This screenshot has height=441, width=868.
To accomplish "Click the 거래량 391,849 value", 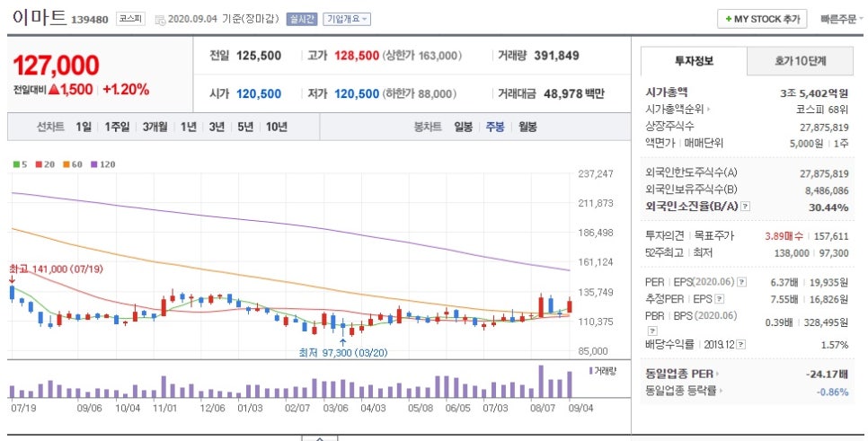I will tap(556, 56).
